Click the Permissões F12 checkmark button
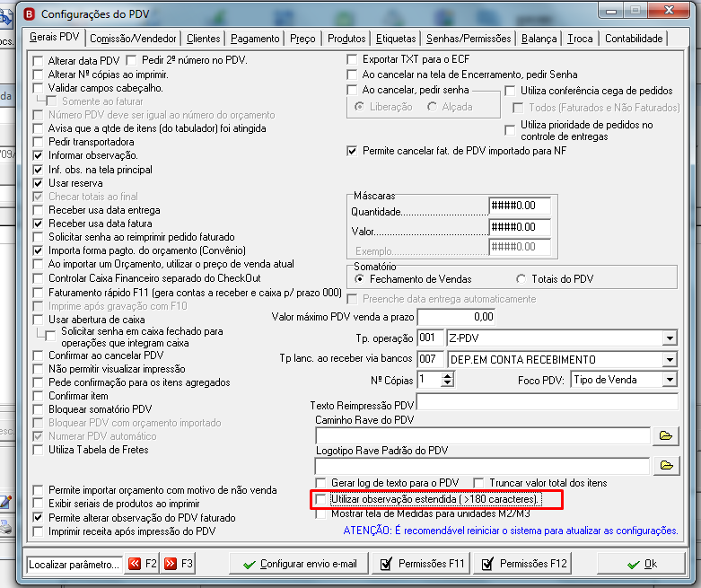Screen dimensions: 701x588 point(523,564)
